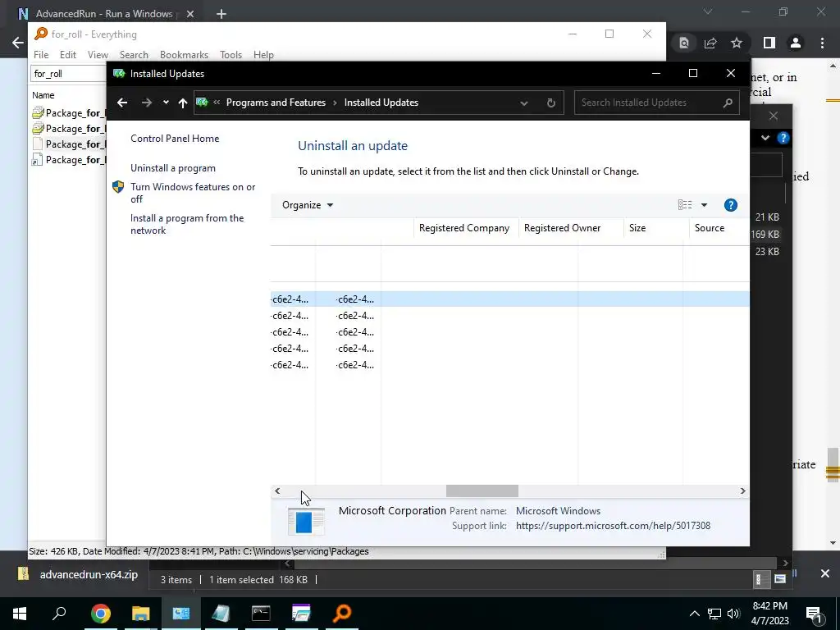The width and height of the screenshot is (840, 630).
Task: Open Chrome from the taskbar
Action: pyautogui.click(x=100, y=614)
